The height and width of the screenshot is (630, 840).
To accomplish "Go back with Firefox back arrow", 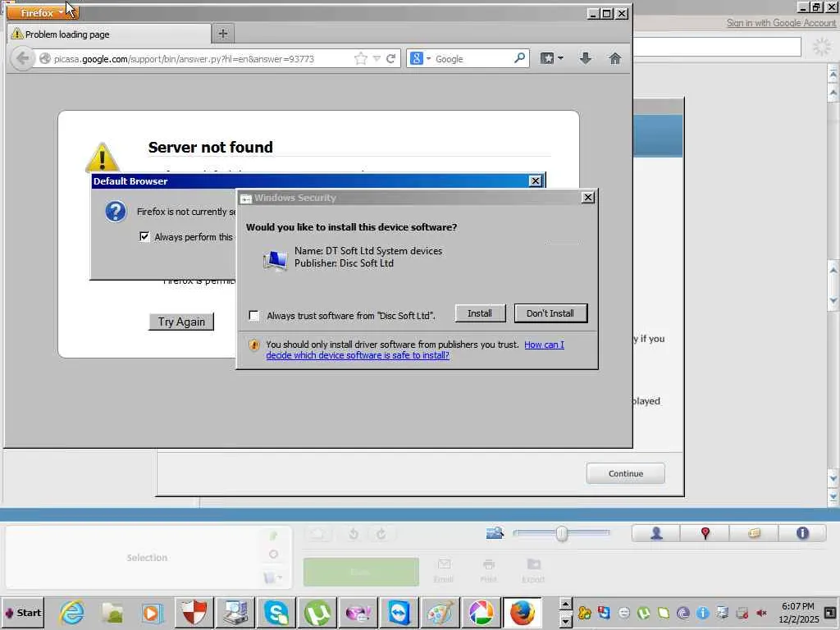I will pyautogui.click(x=22, y=58).
